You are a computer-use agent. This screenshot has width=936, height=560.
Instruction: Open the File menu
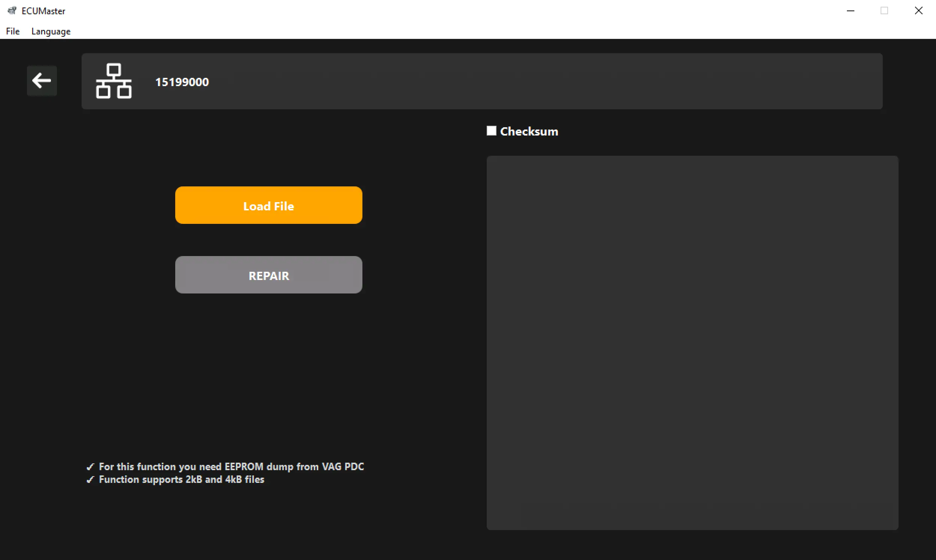(x=13, y=31)
